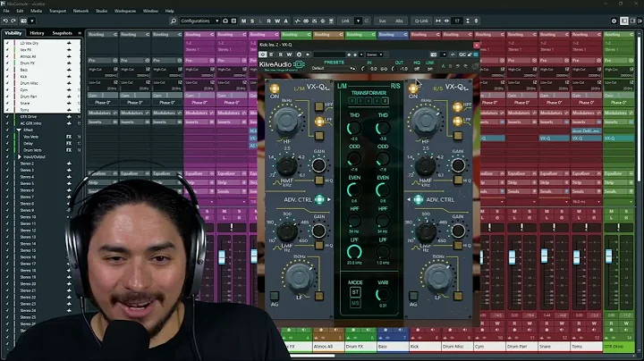
Task: Open the Transport menu
Action: (x=57, y=11)
